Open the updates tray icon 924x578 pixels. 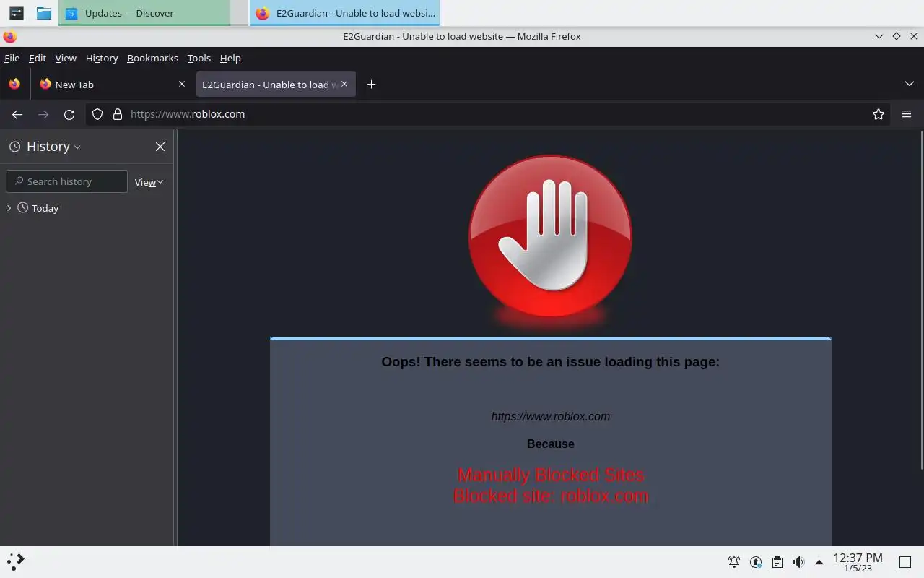tap(756, 561)
